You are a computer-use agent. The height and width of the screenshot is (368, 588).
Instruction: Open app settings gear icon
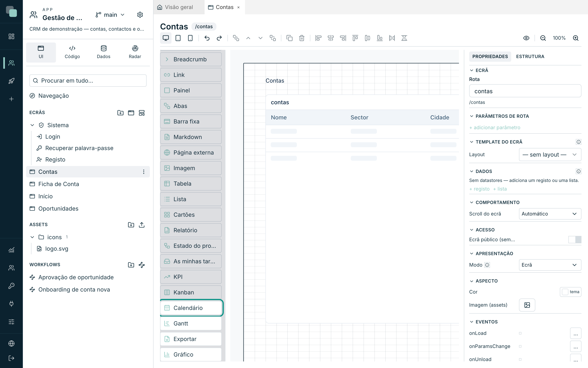(x=140, y=15)
